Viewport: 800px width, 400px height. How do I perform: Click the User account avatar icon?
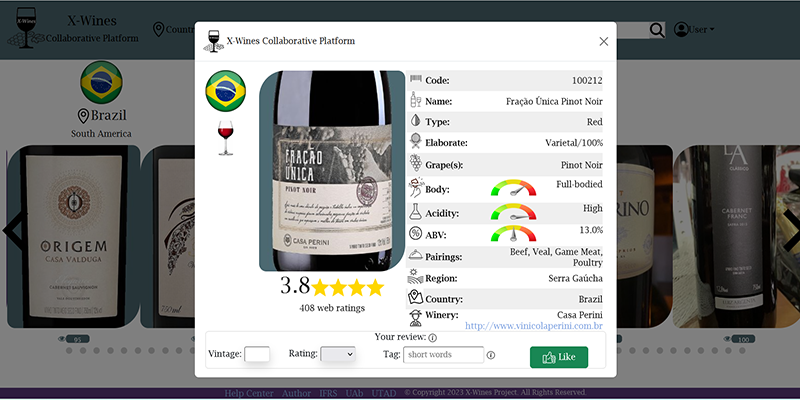[x=681, y=30]
